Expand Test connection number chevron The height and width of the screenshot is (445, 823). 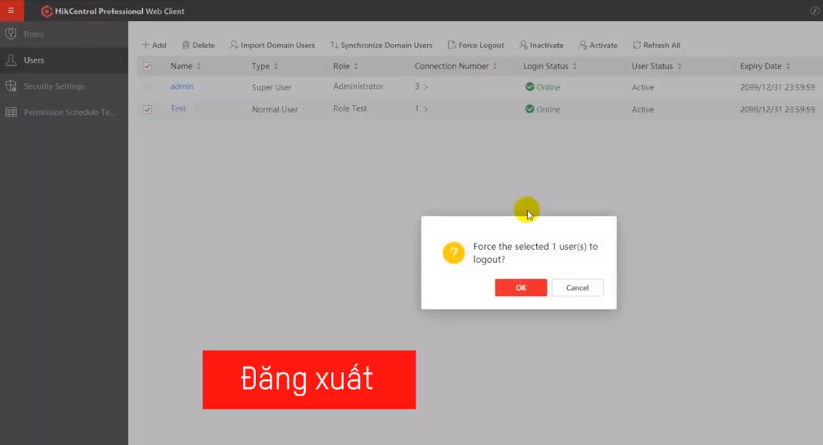426,109
